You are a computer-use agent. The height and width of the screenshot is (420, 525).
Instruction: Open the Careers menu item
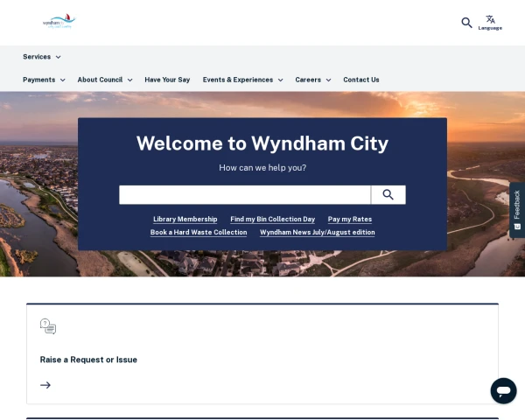point(308,80)
